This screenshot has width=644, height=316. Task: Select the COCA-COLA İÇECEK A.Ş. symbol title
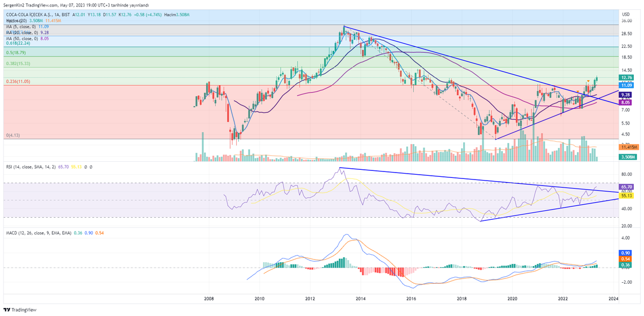[x=29, y=15]
